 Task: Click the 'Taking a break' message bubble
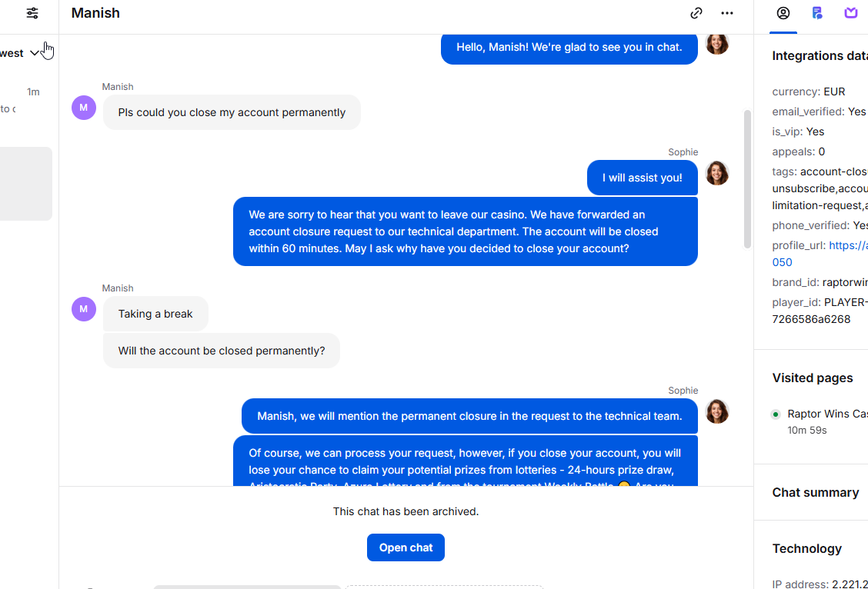point(155,314)
